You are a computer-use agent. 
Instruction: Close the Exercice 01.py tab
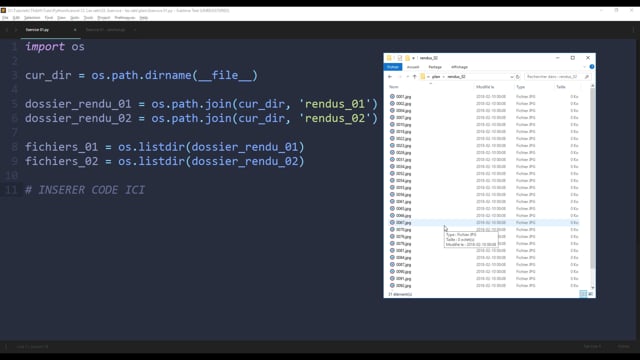point(75,30)
